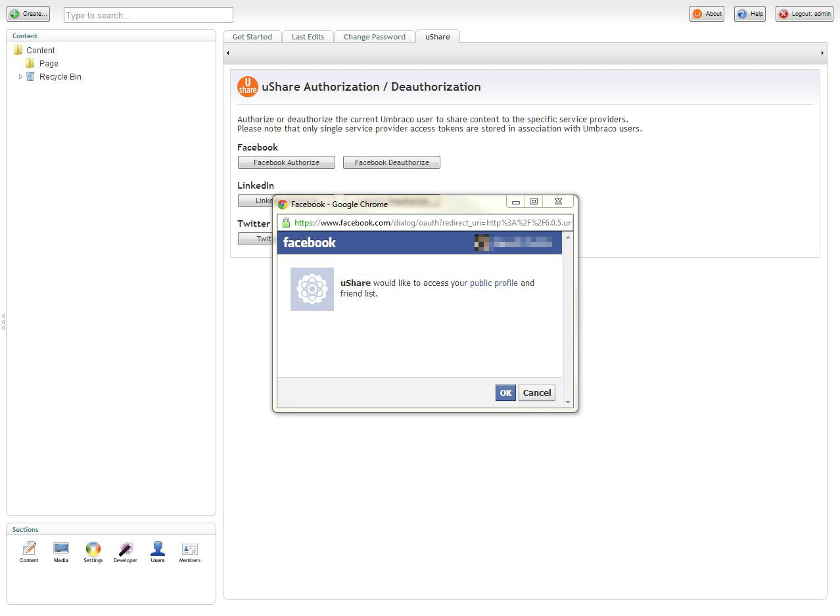Confirm Facebook permission with OK

pyautogui.click(x=505, y=393)
